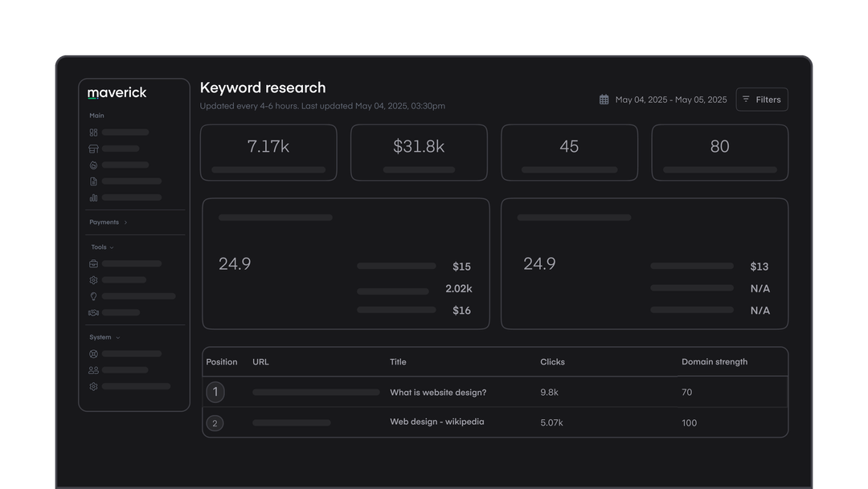The height and width of the screenshot is (489, 868).
Task: Open 'Web design - wikipedia' result
Action: pyautogui.click(x=437, y=422)
